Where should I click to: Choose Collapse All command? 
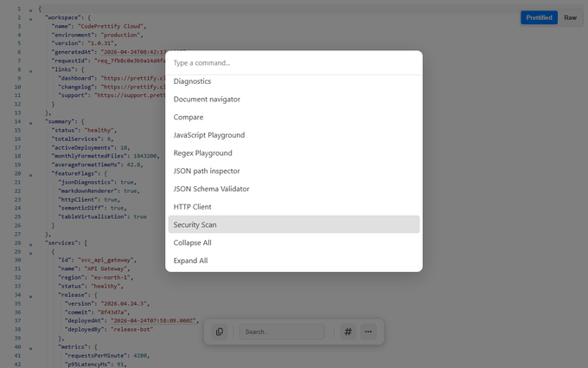point(294,242)
